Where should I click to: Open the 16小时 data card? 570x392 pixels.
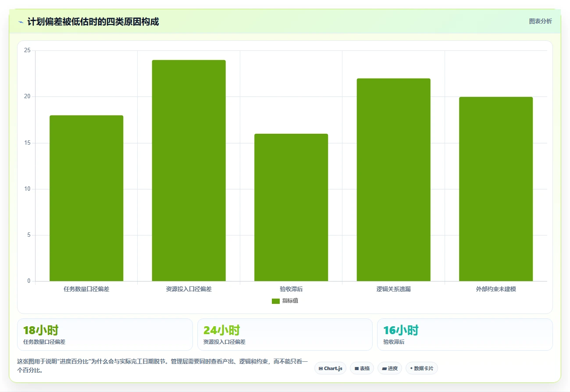coord(465,335)
